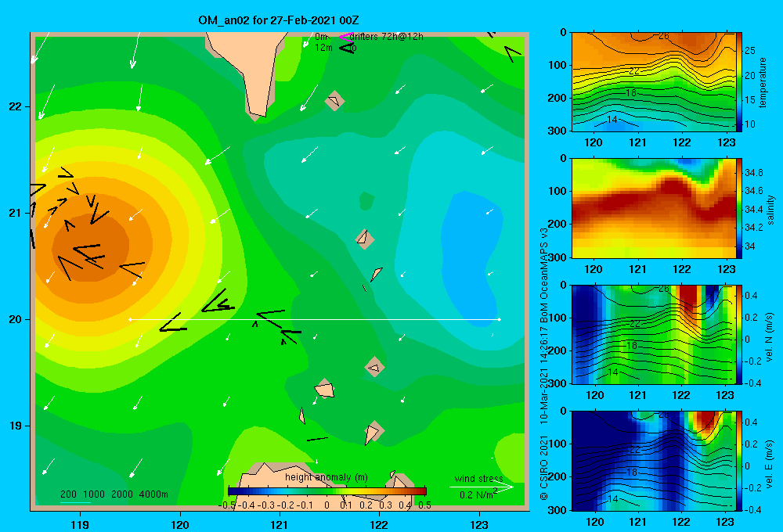Click the salinity color bar

click(x=740, y=208)
